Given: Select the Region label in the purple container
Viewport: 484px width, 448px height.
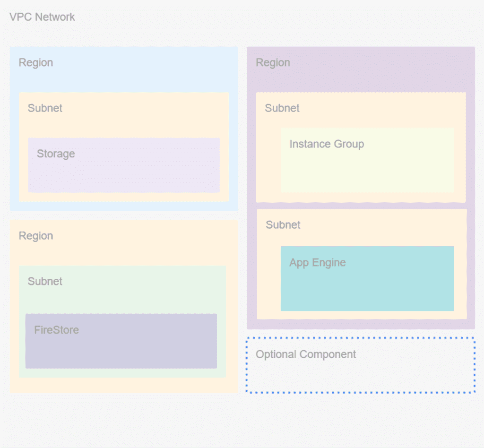Looking at the screenshot, I should pyautogui.click(x=273, y=63).
